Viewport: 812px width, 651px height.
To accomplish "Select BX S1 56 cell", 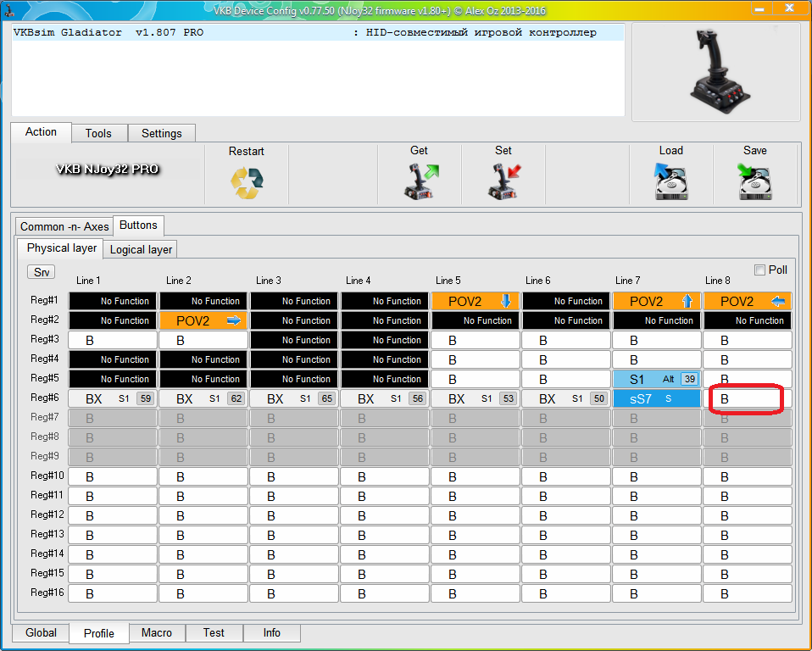I will click(384, 398).
